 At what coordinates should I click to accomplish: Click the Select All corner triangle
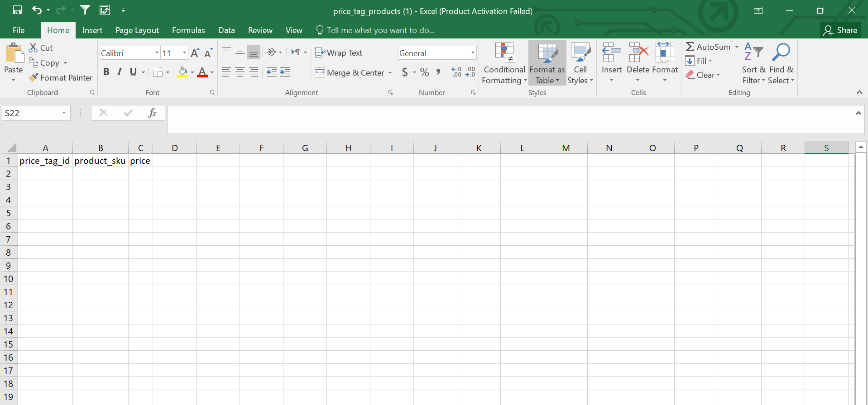(11, 148)
